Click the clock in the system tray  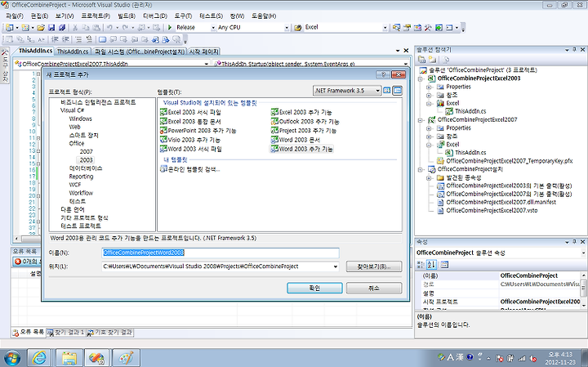point(560,358)
